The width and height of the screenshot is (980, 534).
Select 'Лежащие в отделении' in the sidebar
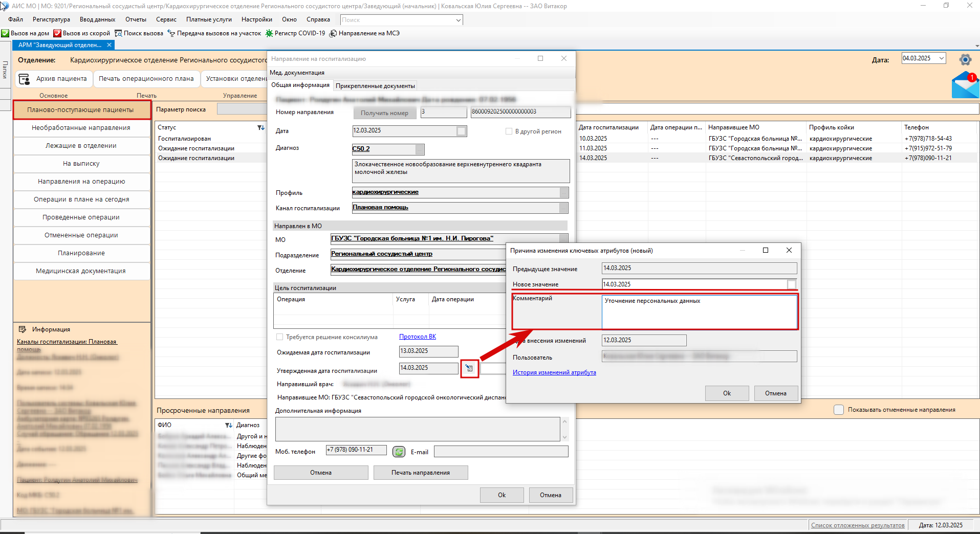[x=81, y=146]
